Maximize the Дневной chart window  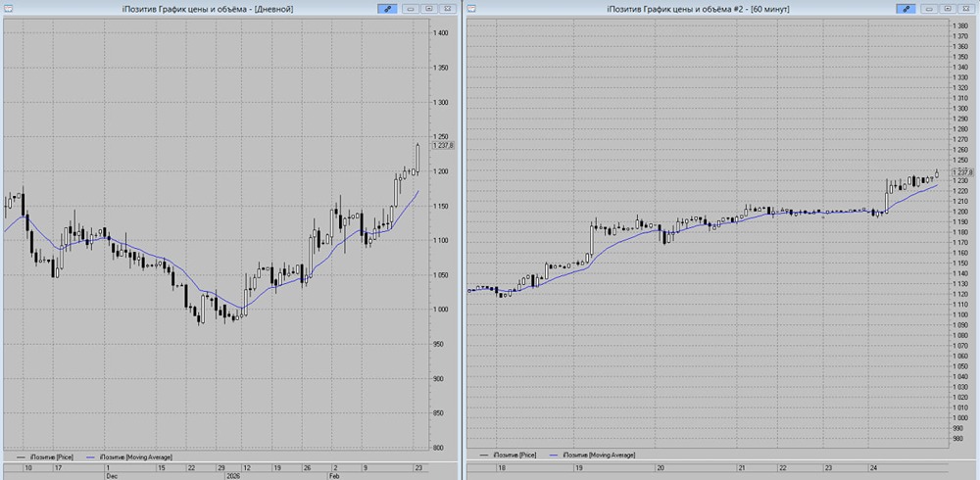pyautogui.click(x=429, y=9)
